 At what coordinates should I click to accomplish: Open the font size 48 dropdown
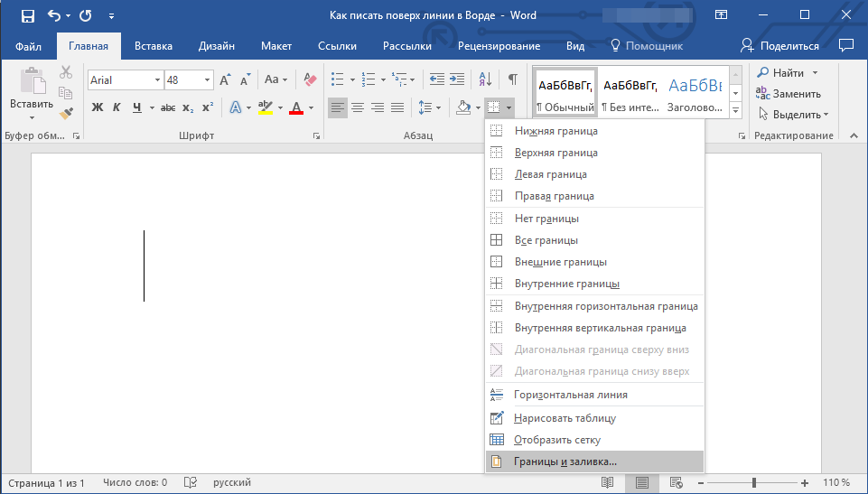[206, 80]
